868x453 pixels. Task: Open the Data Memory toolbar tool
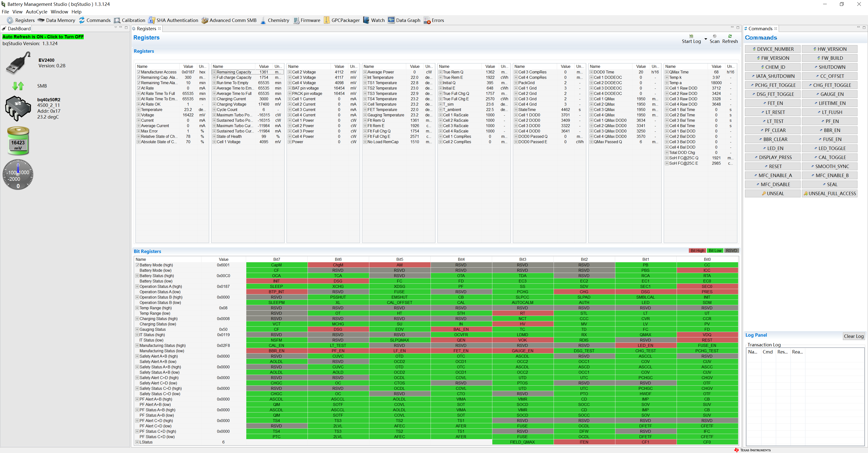[x=56, y=20]
